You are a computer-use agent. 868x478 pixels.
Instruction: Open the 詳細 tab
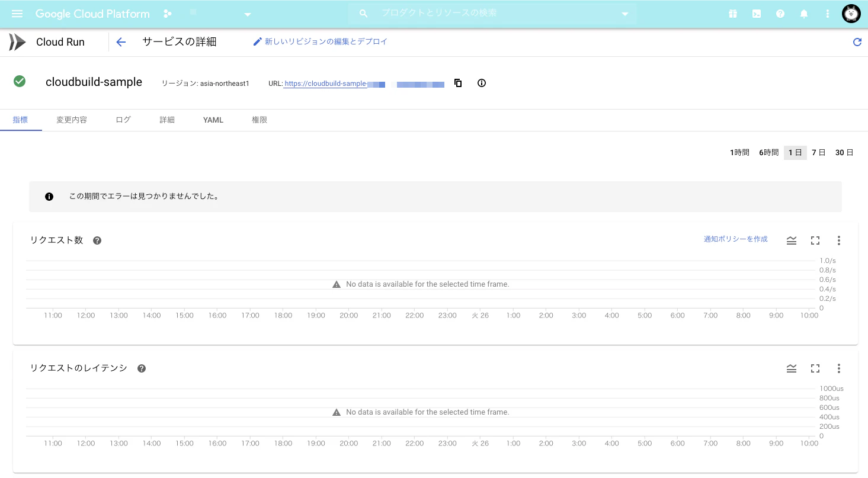pyautogui.click(x=167, y=120)
